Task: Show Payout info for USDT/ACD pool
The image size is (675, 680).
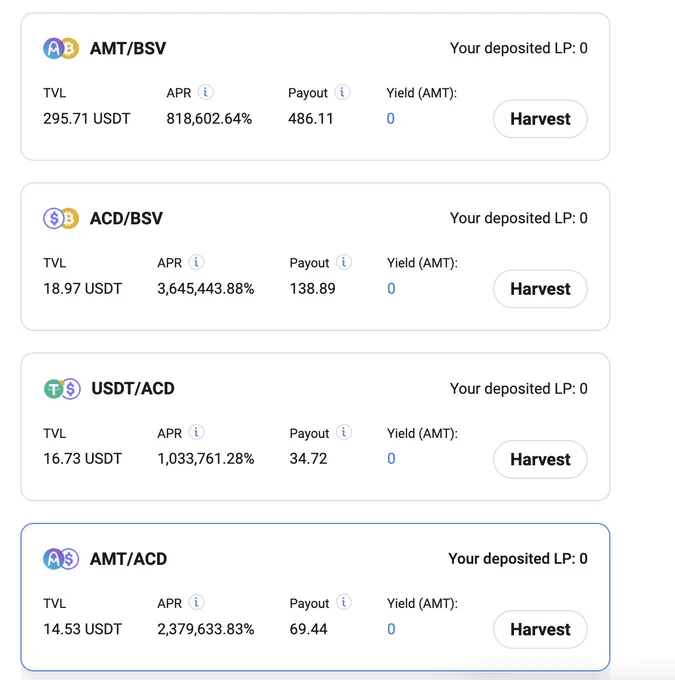Action: (344, 432)
